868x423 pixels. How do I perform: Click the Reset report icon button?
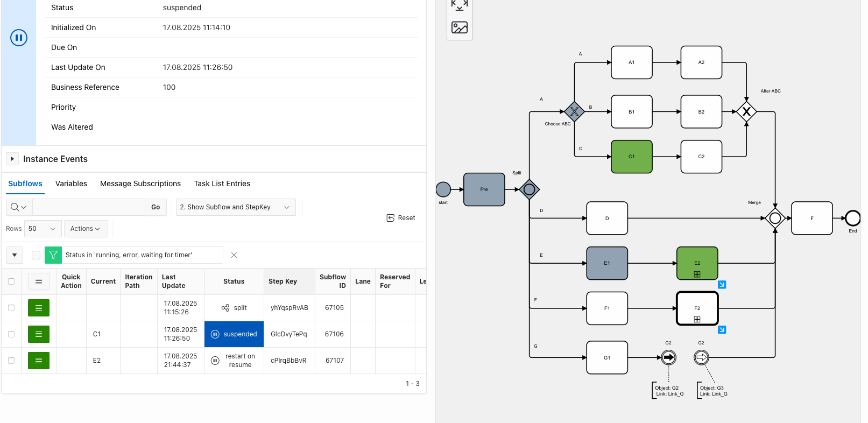[401, 218]
